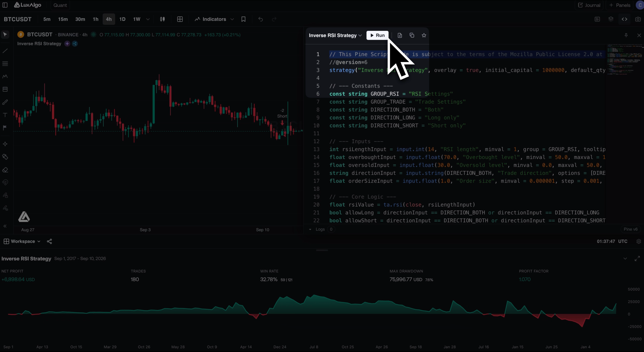Viewport: 644px width, 352px height.
Task: Favorite the script with star icon
Action: 424,35
